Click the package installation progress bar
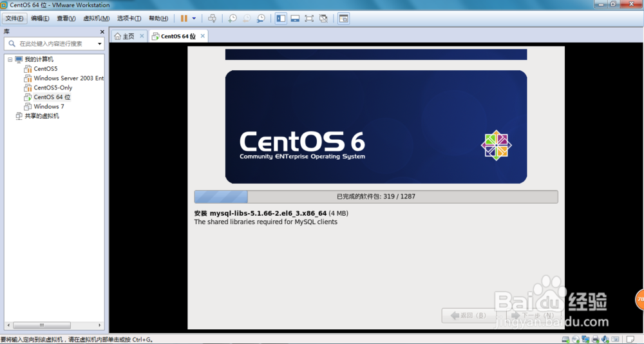Screen dimensions: 644x344 376,196
